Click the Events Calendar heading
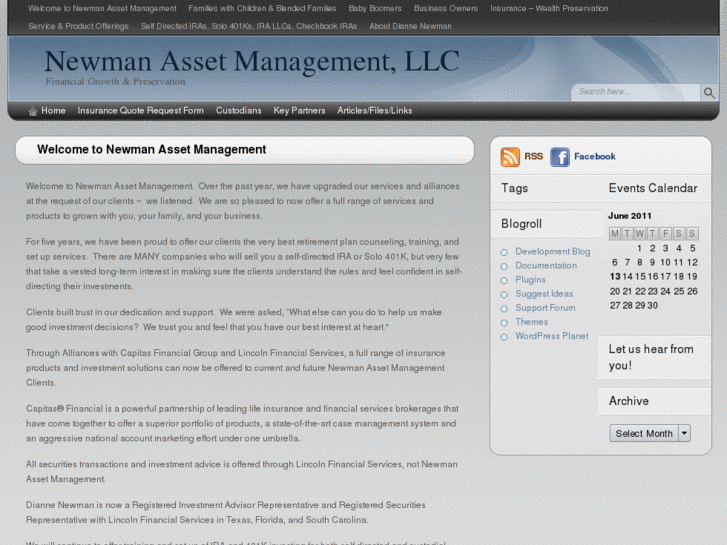 point(653,188)
